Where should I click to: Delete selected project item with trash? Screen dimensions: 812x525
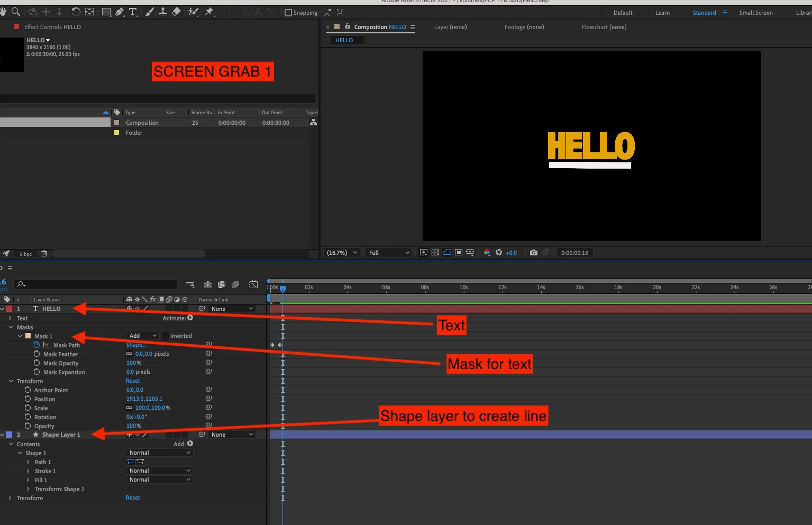click(x=44, y=254)
